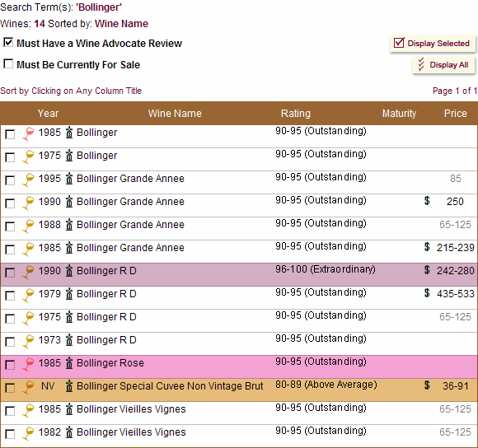Click the glass icon for 1988 Grande Annee
478x448 pixels.
click(x=28, y=226)
